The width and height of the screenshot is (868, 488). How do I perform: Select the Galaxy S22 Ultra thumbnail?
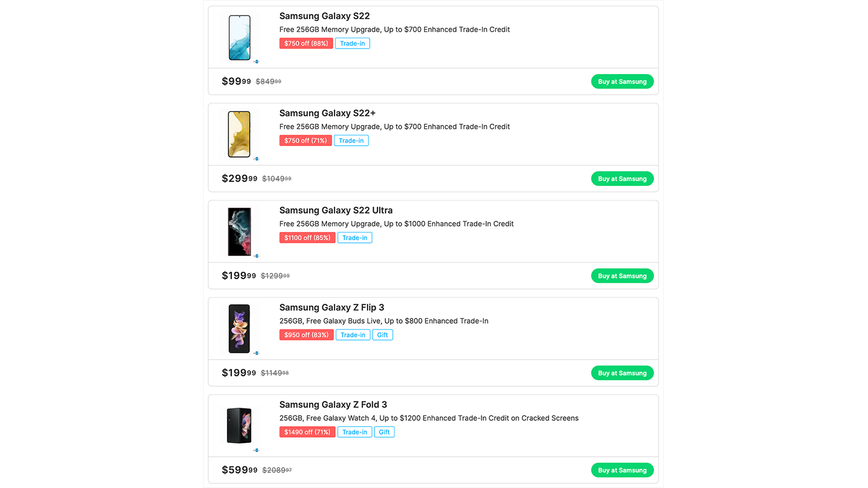pos(239,231)
